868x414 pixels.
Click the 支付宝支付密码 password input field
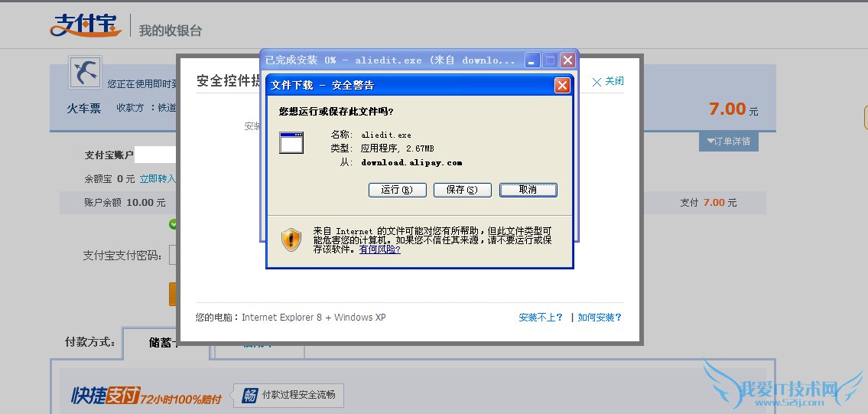173,256
